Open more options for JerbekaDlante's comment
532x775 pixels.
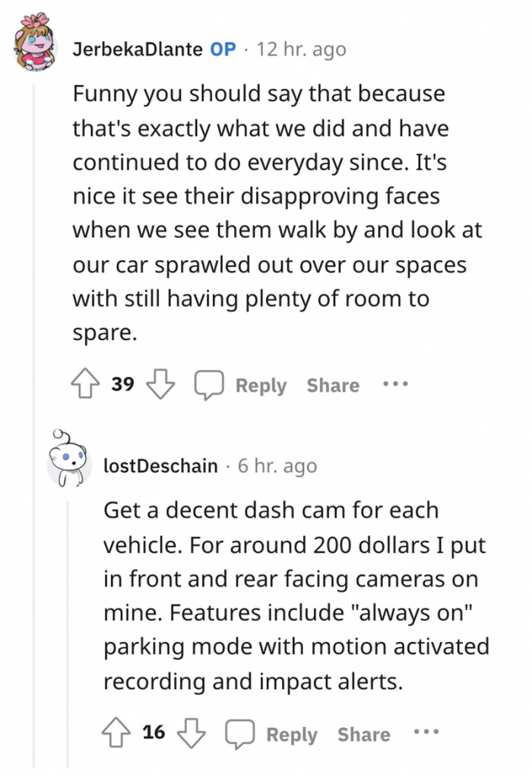(x=395, y=384)
